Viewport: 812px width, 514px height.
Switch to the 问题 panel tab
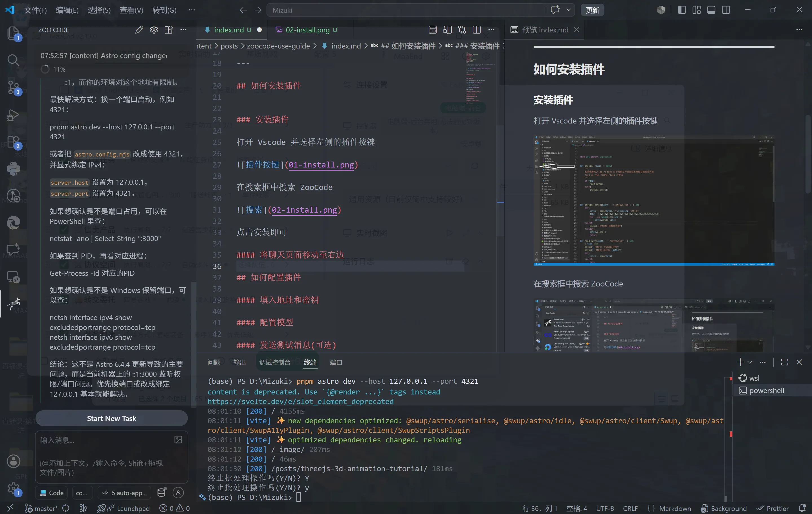point(214,362)
